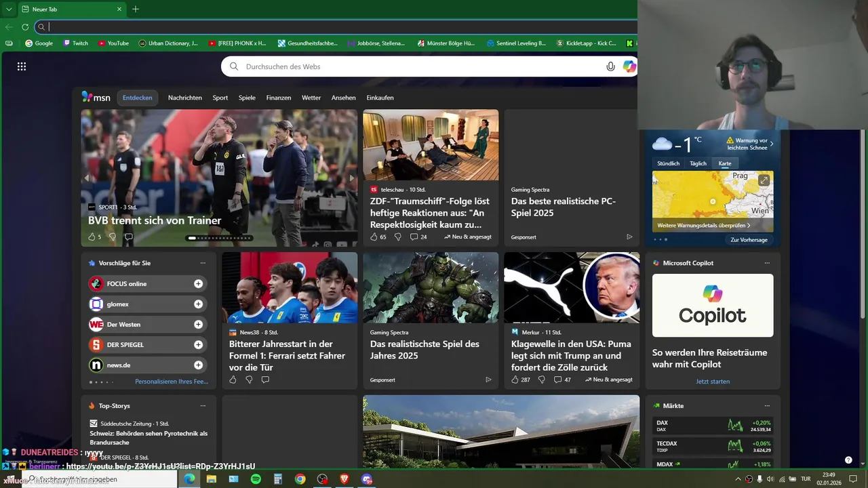This screenshot has height=488, width=868.
Task: Open File Explorer from the taskbar
Action: 211,479
